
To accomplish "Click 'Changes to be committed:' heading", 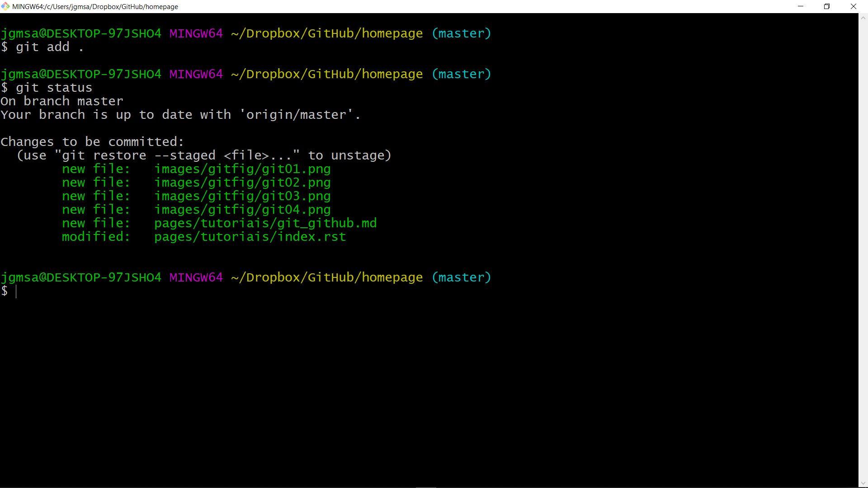I will coord(92,142).
